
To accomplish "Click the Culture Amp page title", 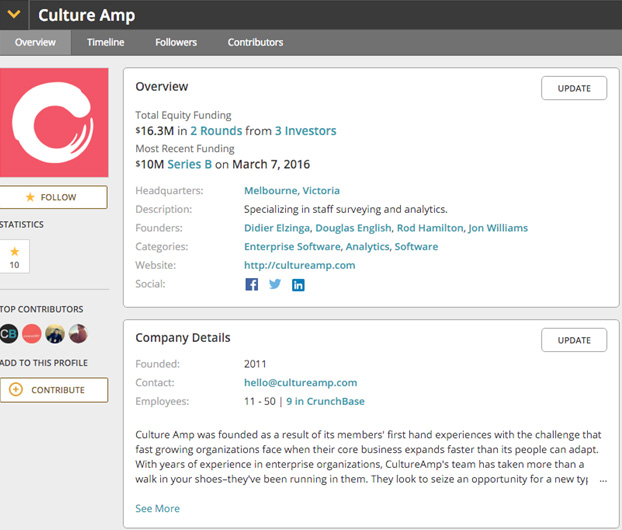I will click(86, 15).
